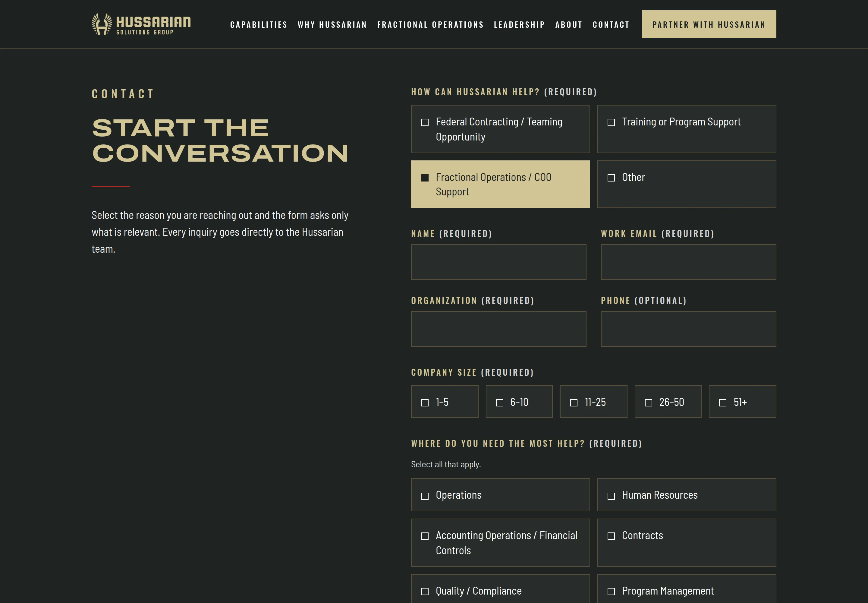Choose company size 11-25

click(x=593, y=402)
